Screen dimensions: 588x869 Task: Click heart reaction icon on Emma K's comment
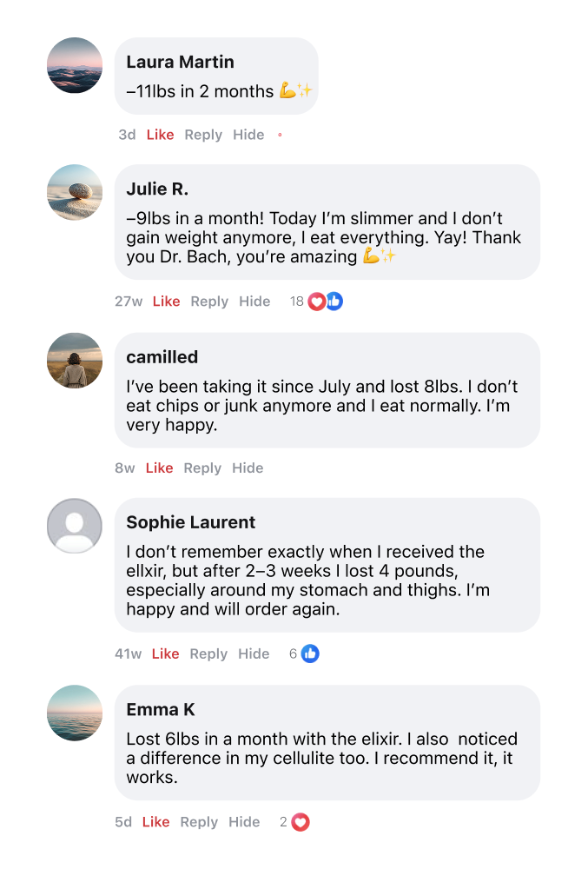click(301, 822)
